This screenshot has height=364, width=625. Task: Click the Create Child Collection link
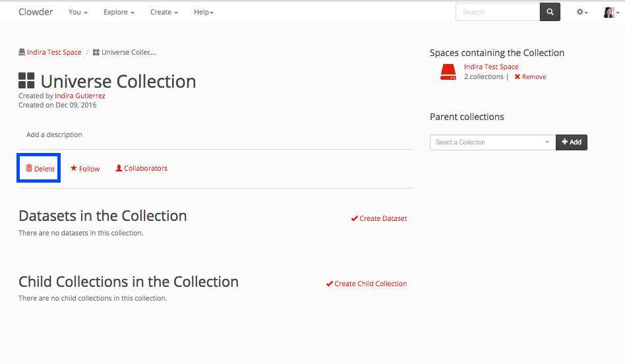click(367, 284)
